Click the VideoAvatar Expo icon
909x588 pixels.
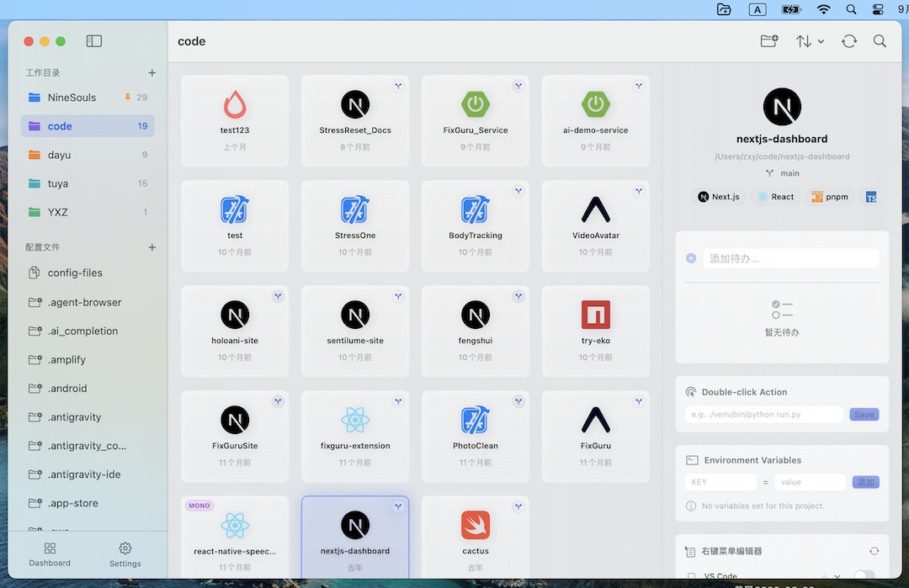pos(596,209)
